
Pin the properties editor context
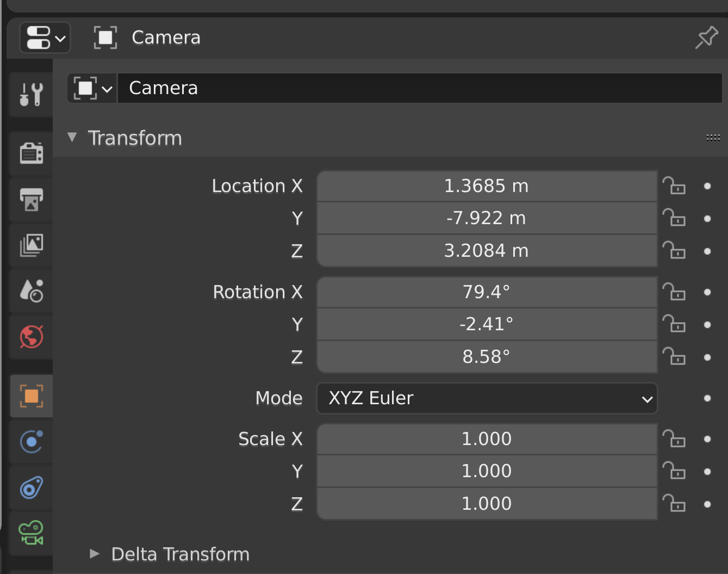tap(707, 38)
